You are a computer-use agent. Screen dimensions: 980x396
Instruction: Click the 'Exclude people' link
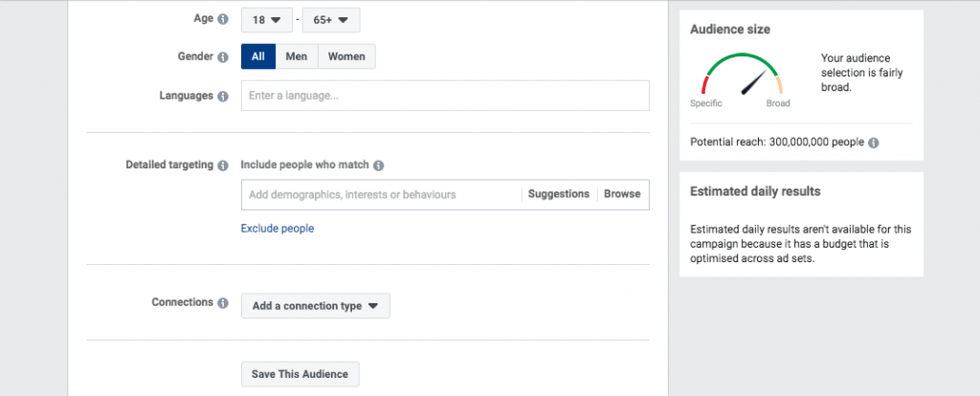tap(278, 229)
